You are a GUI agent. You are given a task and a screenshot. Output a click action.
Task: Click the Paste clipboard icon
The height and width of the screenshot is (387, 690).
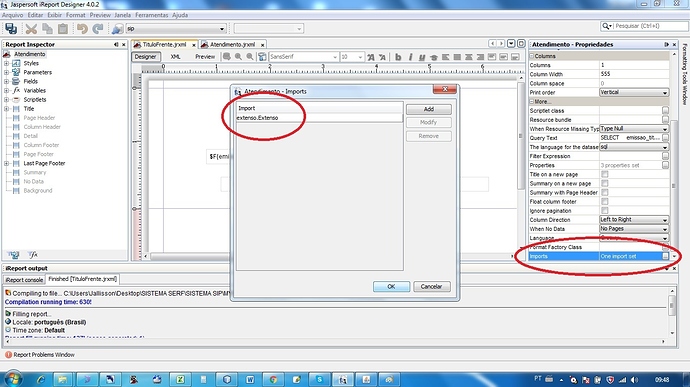coord(63,29)
